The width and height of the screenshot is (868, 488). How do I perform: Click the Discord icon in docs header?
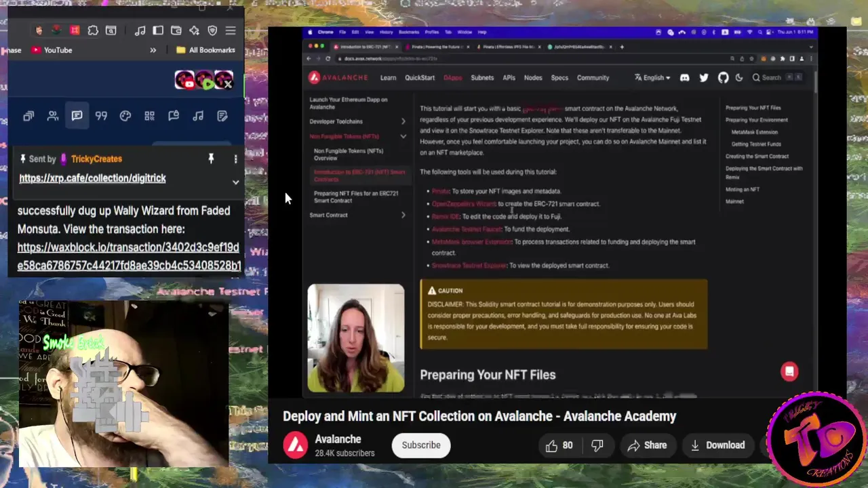pyautogui.click(x=684, y=78)
